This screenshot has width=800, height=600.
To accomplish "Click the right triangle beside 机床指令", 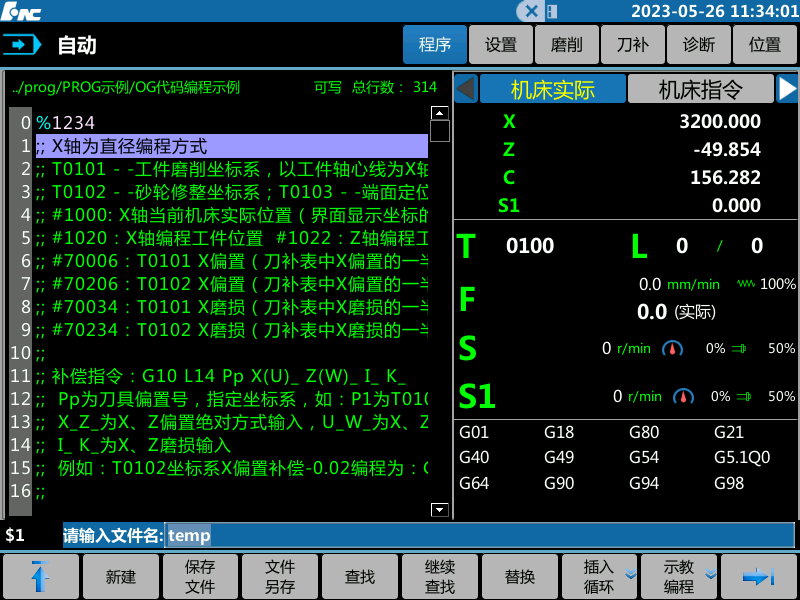I will coord(787,89).
